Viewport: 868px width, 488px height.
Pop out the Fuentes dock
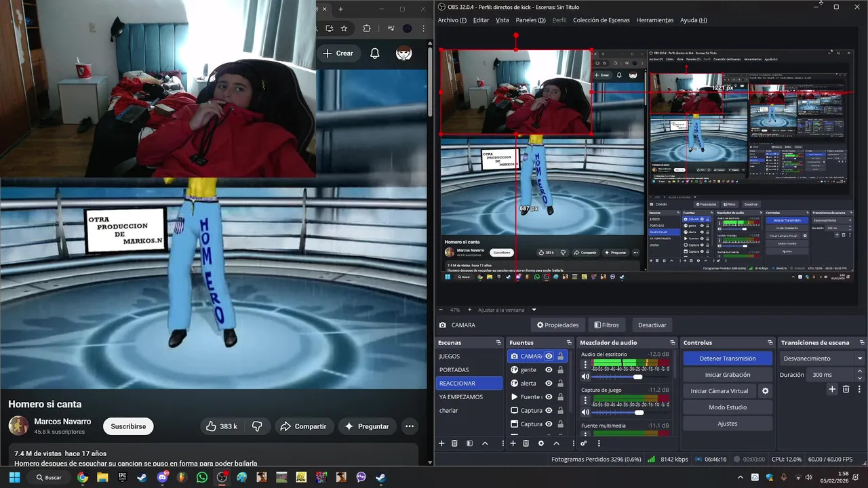(569, 342)
